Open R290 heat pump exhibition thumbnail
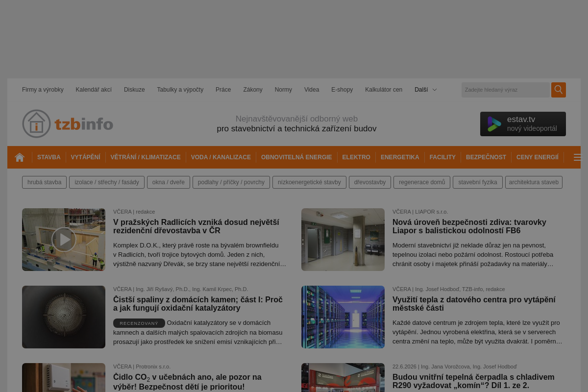 (343, 377)
